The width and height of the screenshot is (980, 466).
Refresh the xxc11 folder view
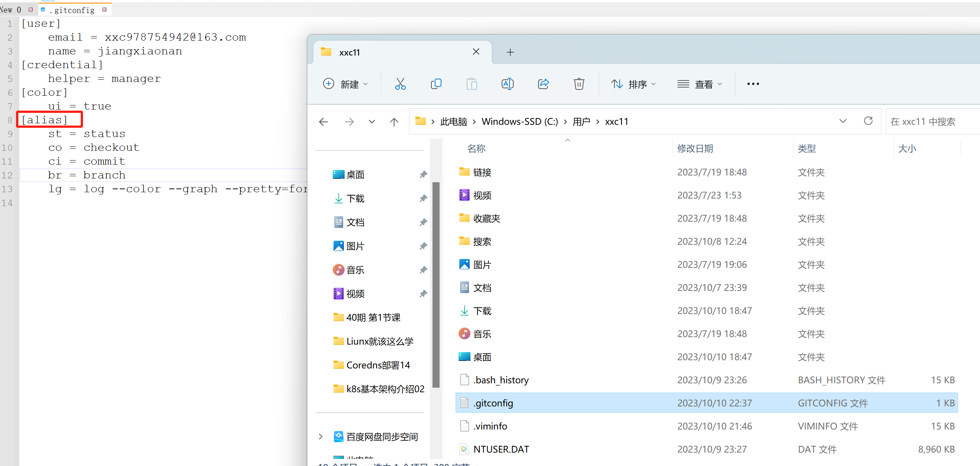868,121
